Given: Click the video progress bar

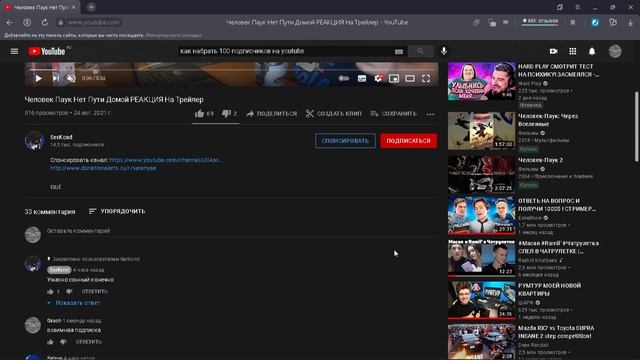Looking at the screenshot, I should pyautogui.click(x=231, y=69).
